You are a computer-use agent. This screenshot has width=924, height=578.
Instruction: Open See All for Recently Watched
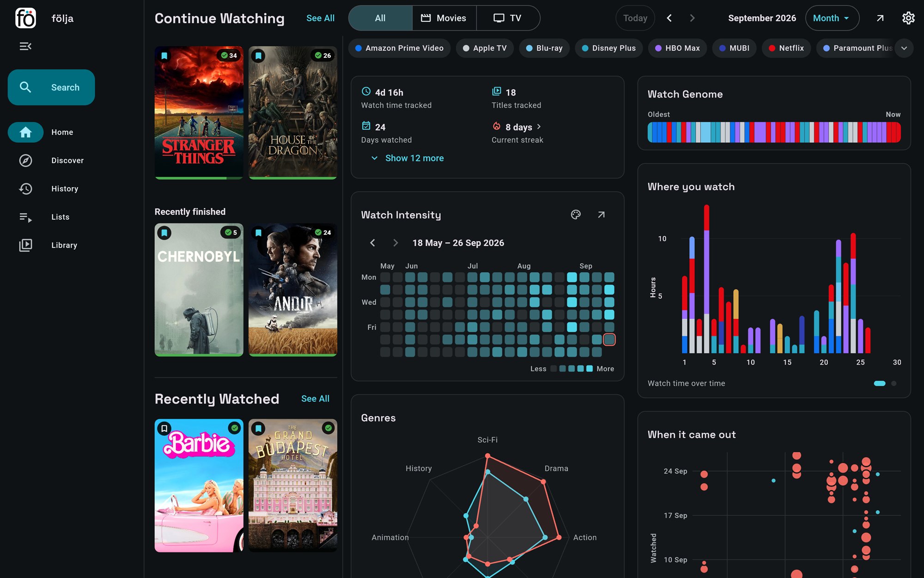(x=315, y=399)
